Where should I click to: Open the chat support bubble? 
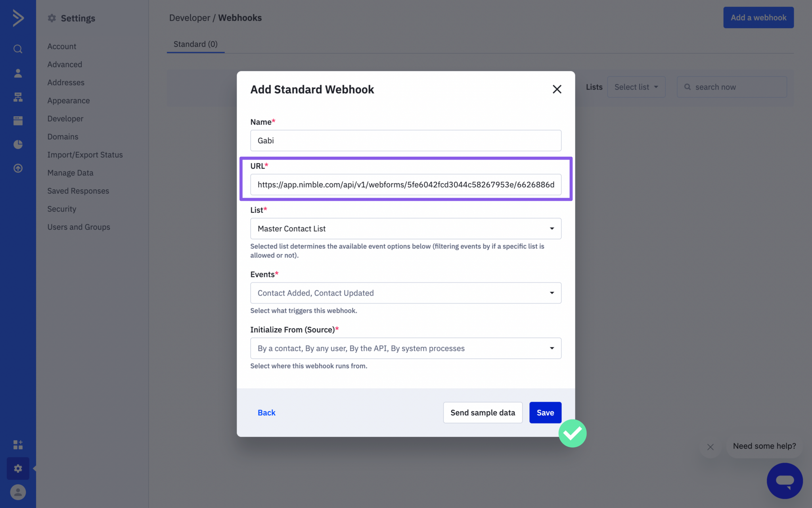click(784, 481)
